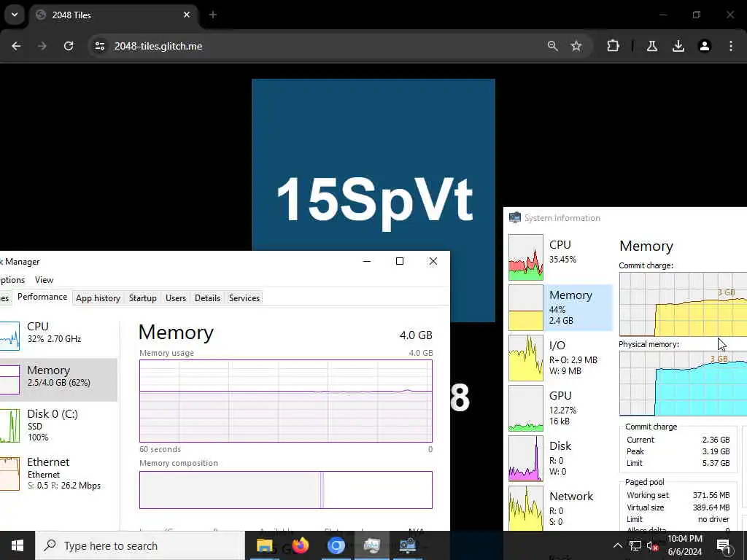Show hidden system tray icons
The image size is (747, 560).
[617, 545]
